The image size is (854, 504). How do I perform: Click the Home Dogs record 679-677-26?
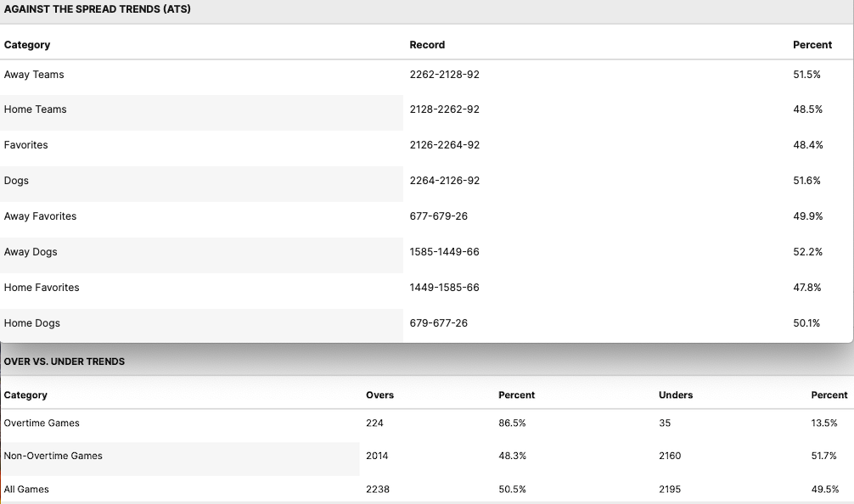(x=438, y=323)
